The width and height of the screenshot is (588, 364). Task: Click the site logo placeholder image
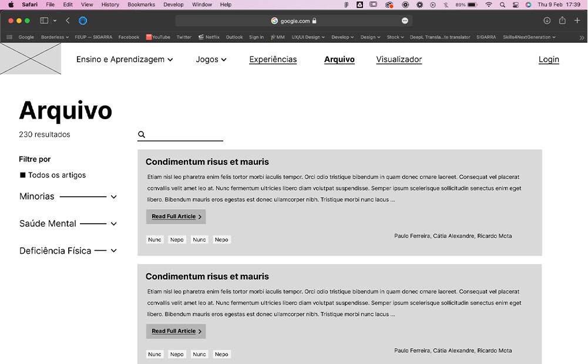31,59
